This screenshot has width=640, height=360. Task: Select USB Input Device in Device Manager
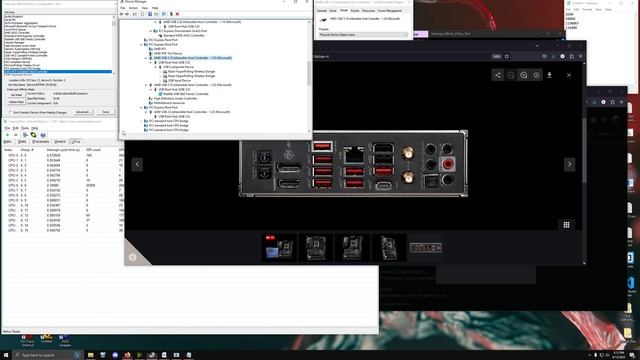tap(180, 80)
